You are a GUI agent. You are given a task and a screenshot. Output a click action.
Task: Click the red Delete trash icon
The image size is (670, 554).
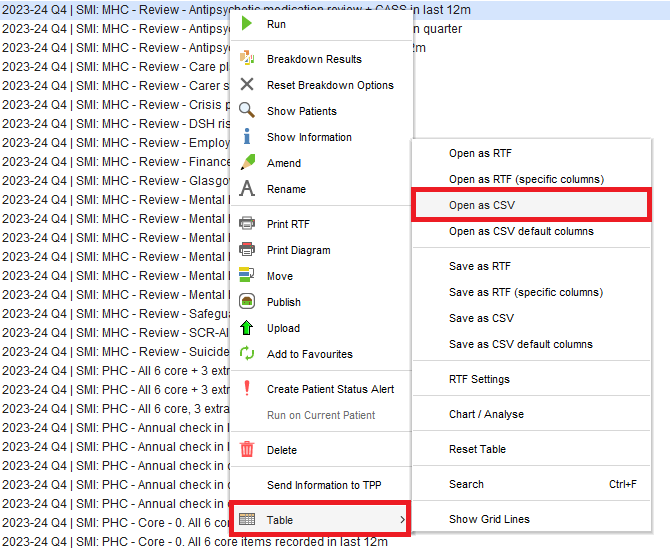(x=247, y=449)
